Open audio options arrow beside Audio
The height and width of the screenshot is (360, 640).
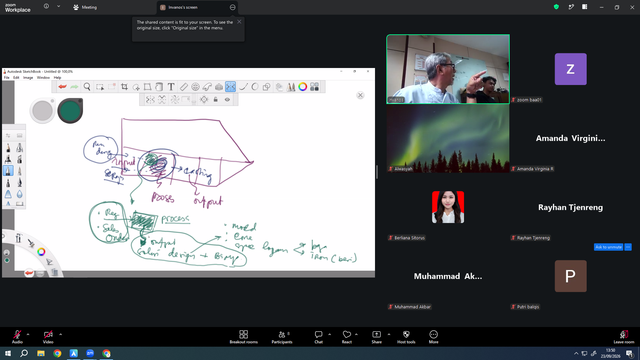pyautogui.click(x=28, y=334)
